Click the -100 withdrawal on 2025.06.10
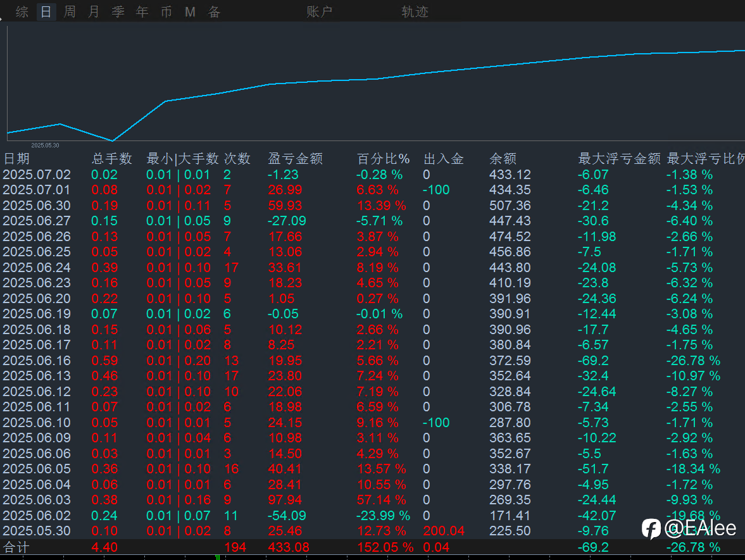This screenshot has height=560, width=745. (436, 422)
